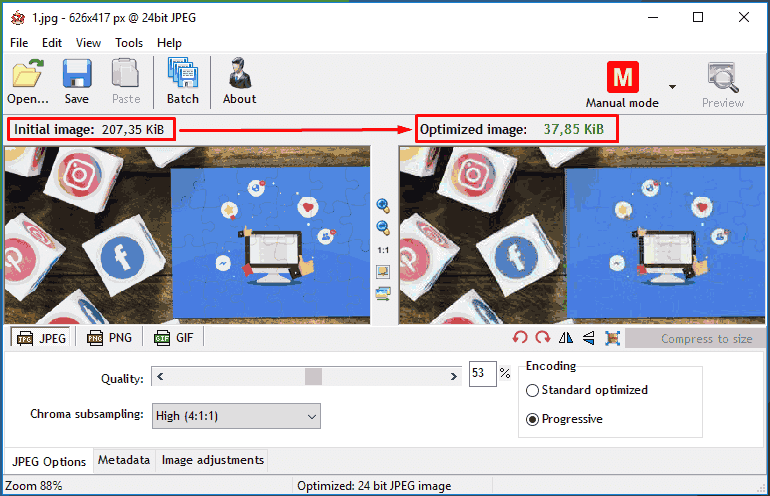Close the application window
This screenshot has width=770, height=496.
[x=744, y=18]
